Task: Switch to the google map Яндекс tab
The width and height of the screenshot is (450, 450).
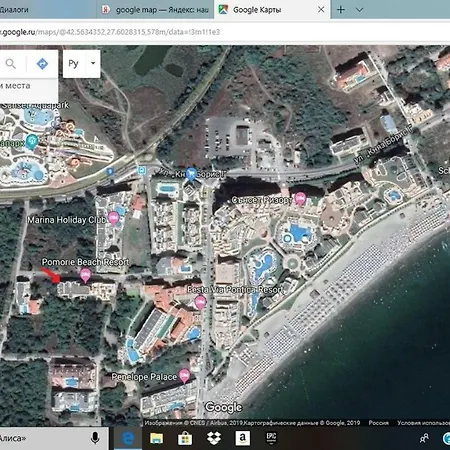Action: 155,10
